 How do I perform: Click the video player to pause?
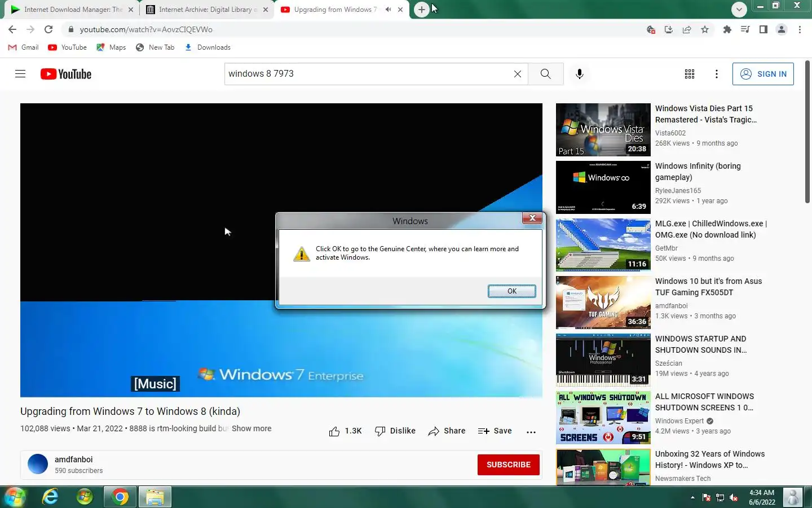click(x=281, y=250)
